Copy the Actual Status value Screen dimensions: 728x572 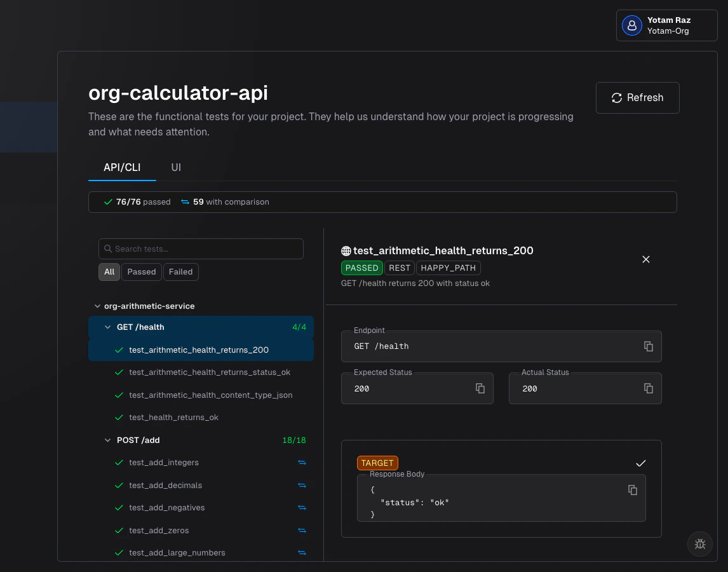[x=648, y=388]
